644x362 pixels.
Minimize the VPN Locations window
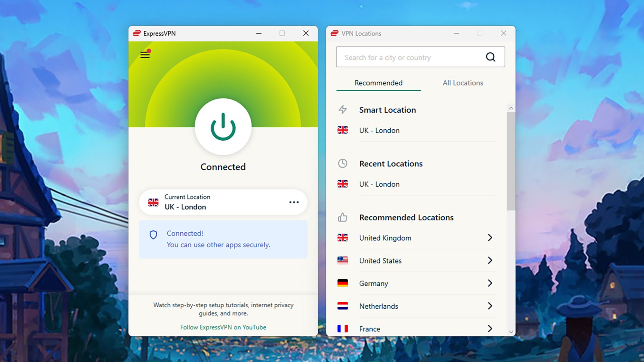(456, 33)
